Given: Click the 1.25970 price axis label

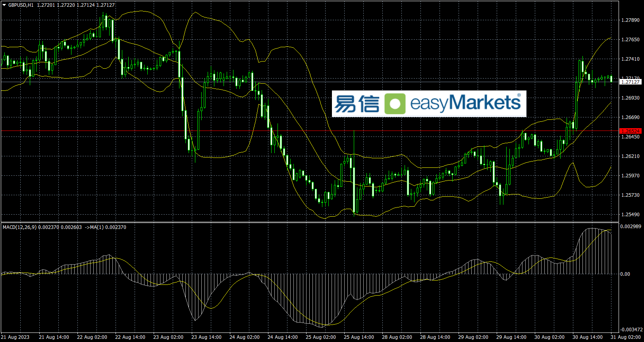Looking at the screenshot, I should pos(631,175).
